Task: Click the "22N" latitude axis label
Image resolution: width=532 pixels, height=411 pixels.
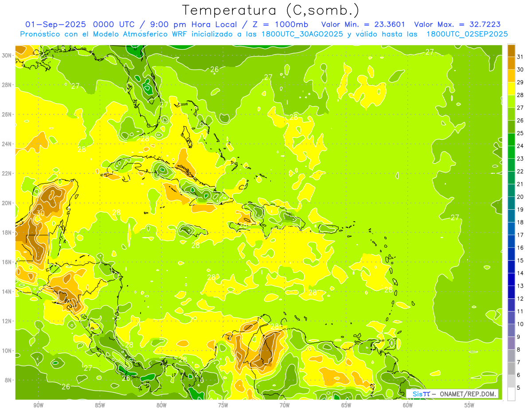Action: point(7,173)
